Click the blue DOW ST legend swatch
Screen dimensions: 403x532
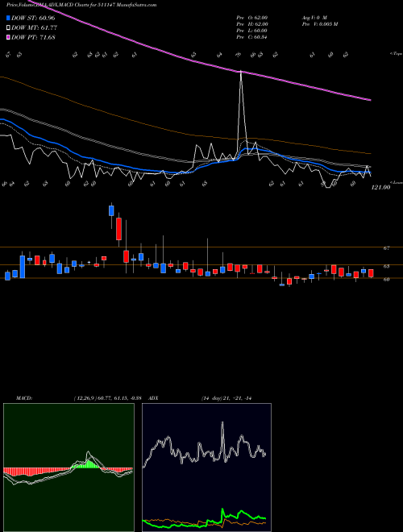(x=9, y=18)
